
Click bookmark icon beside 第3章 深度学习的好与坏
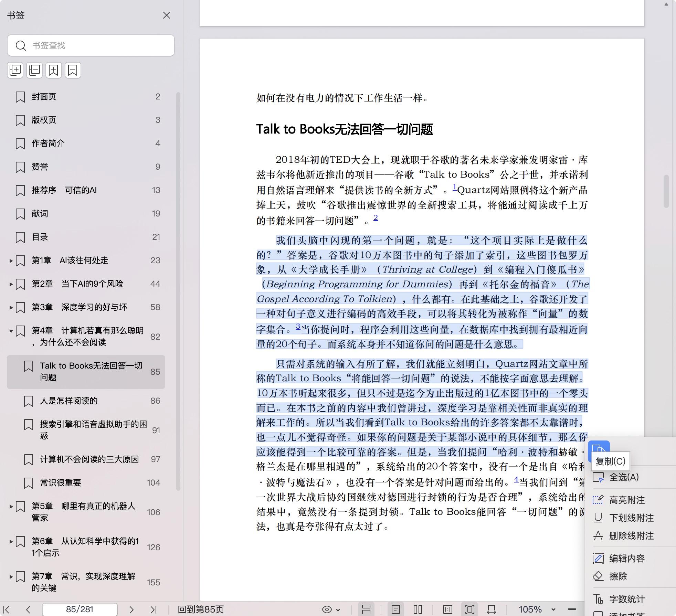20,307
